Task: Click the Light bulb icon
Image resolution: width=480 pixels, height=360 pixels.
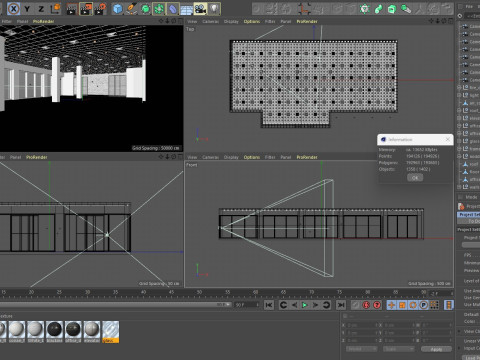Action: (x=214, y=9)
